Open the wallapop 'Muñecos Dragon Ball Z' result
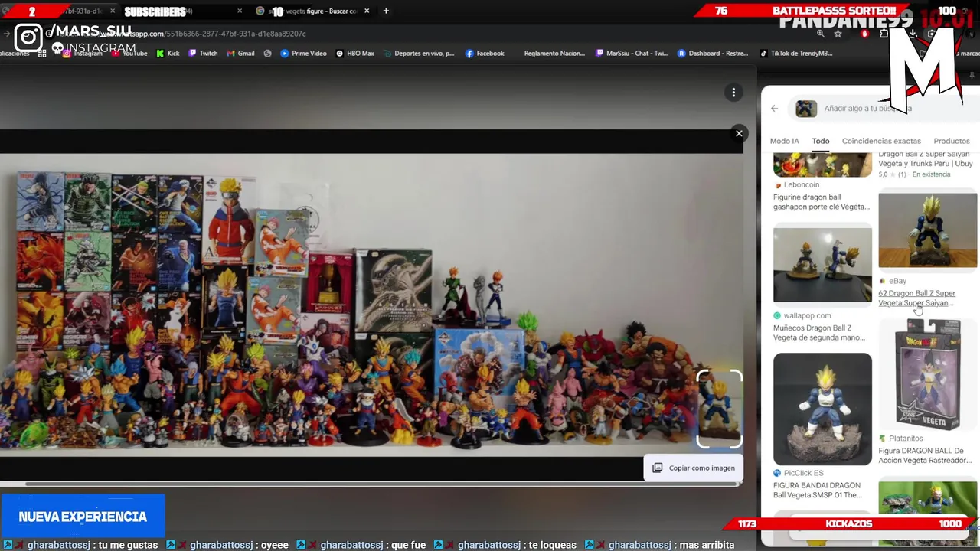 [x=818, y=333]
